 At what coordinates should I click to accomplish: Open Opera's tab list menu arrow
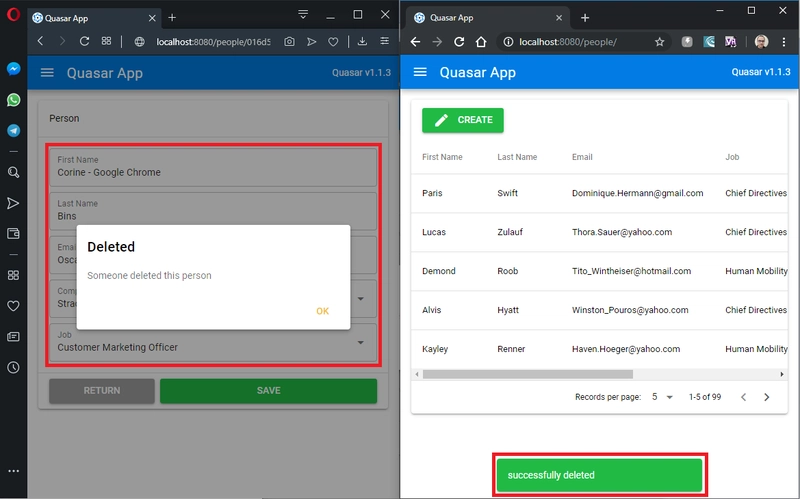click(303, 15)
